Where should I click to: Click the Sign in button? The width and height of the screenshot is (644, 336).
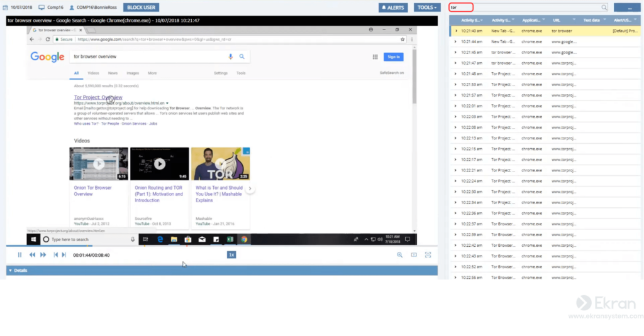pyautogui.click(x=394, y=57)
